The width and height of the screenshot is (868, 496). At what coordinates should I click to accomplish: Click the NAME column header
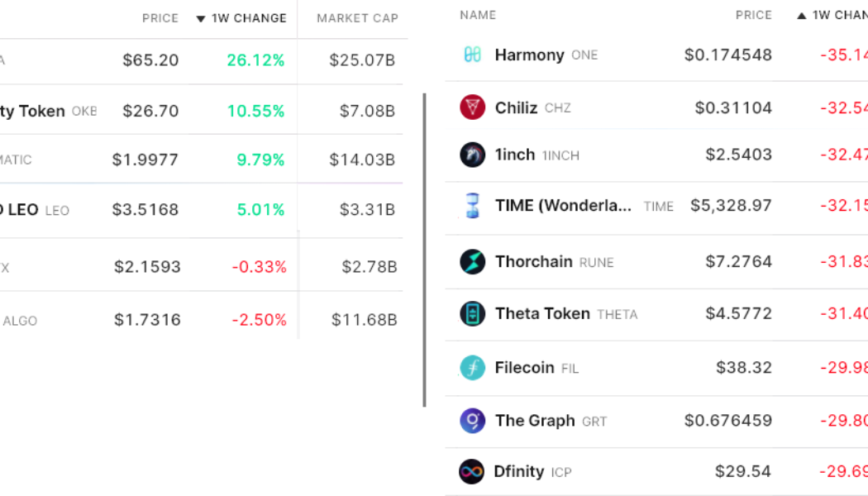[x=477, y=15]
